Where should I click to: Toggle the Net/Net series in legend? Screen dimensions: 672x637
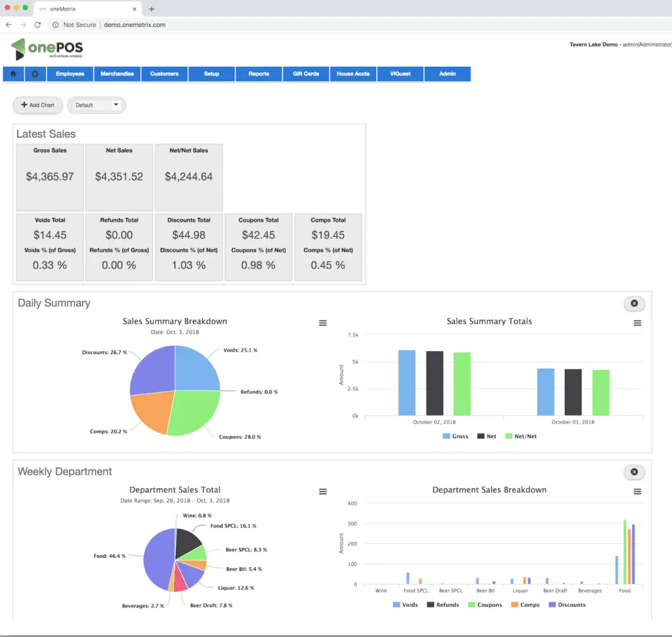click(x=520, y=436)
